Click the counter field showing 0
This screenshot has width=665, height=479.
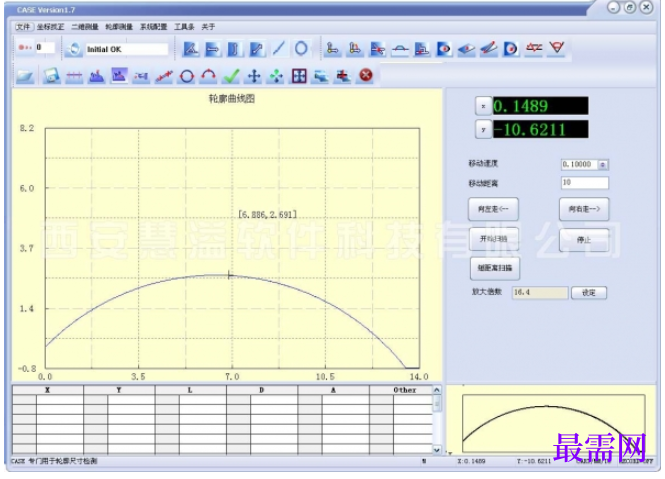click(45, 48)
